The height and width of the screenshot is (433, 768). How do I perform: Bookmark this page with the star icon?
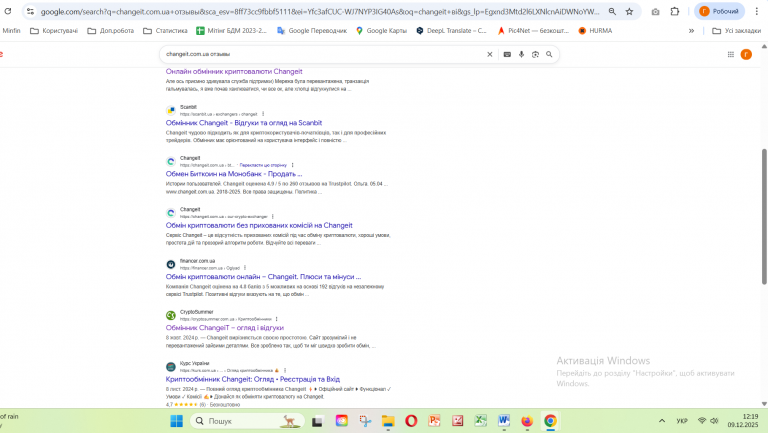[x=629, y=11]
